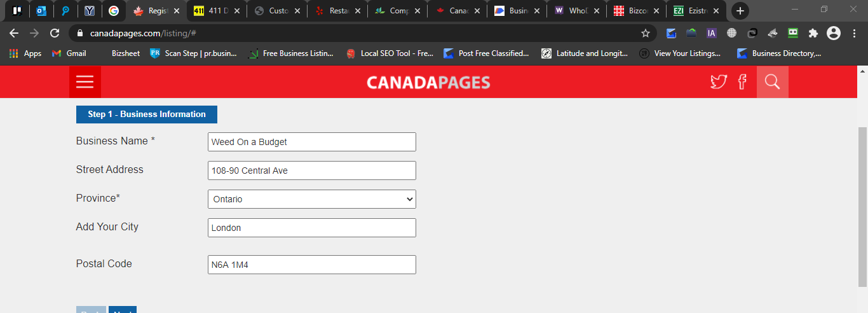
Task: Click the purple IA extension icon
Action: [712, 33]
